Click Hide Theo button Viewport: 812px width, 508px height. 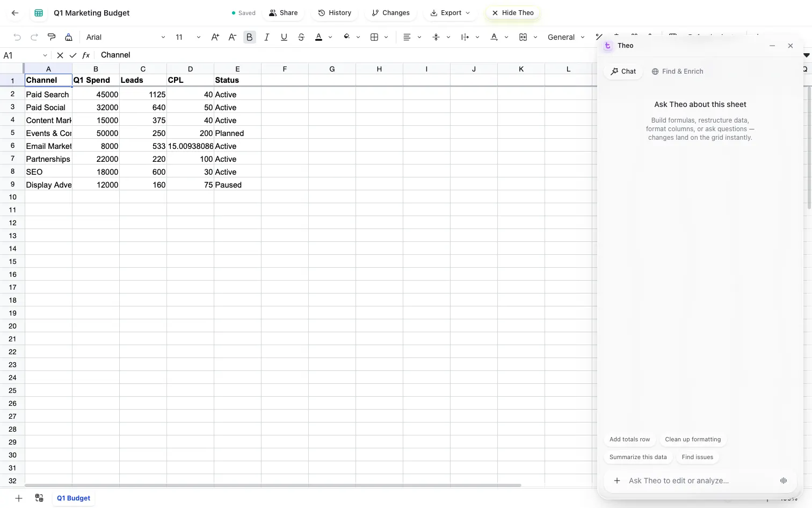pyautogui.click(x=513, y=13)
